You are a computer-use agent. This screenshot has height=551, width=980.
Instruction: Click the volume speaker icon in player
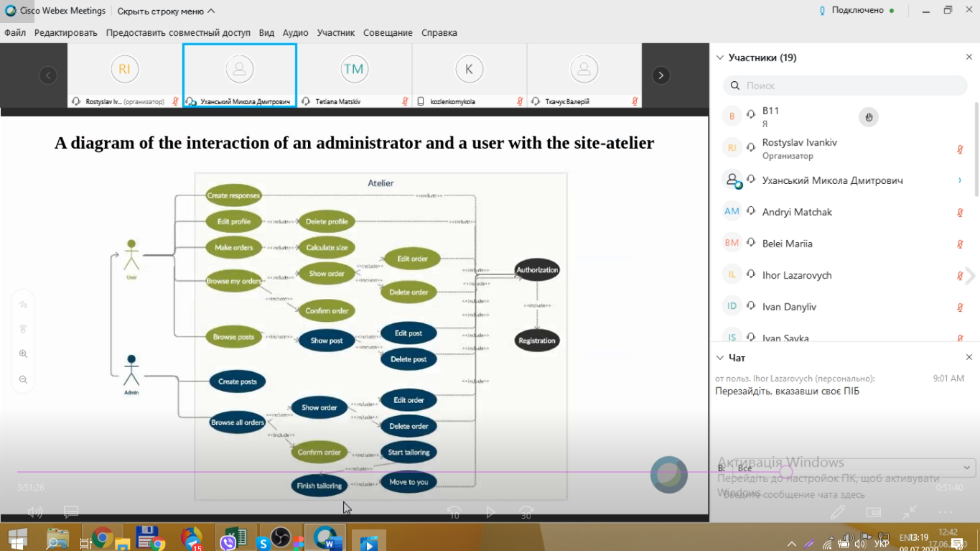[x=34, y=512]
